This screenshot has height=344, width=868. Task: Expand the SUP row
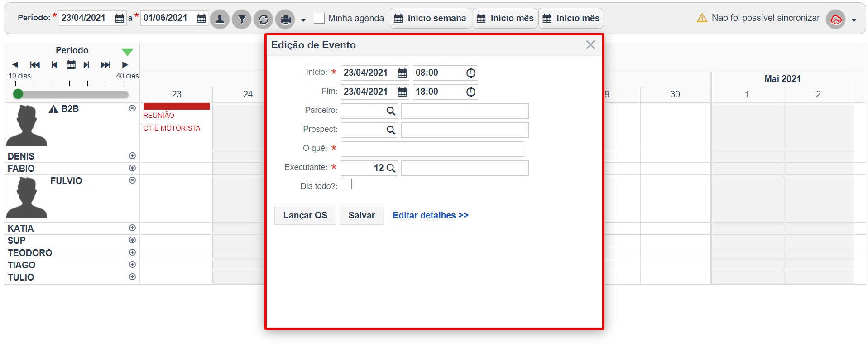(x=132, y=240)
